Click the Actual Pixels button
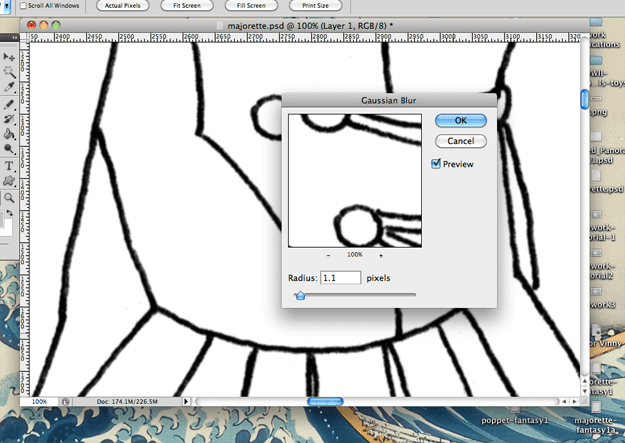Screen dimensions: 625x443 (123, 6)
